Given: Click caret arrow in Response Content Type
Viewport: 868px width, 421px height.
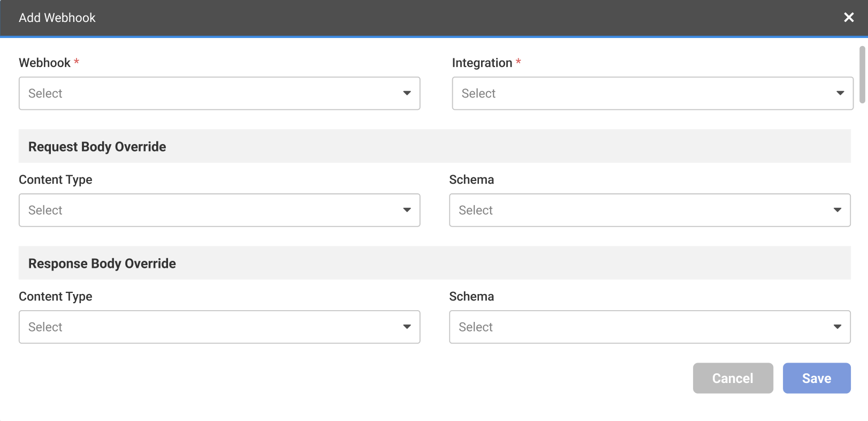Looking at the screenshot, I should [x=407, y=327].
